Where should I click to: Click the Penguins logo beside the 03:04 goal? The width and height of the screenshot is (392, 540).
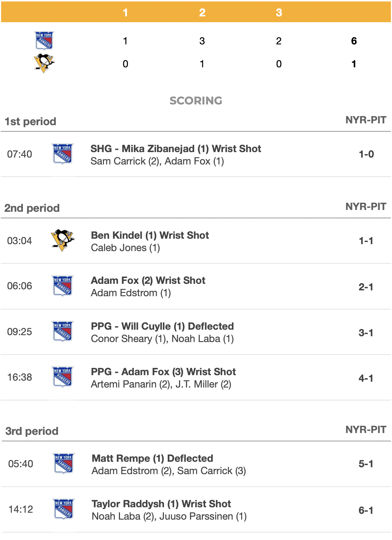tap(63, 240)
